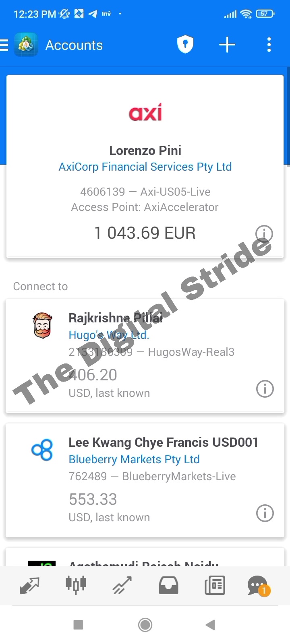Open the Hugo's Way Ltd. link
The image size is (290, 644).
tap(109, 335)
